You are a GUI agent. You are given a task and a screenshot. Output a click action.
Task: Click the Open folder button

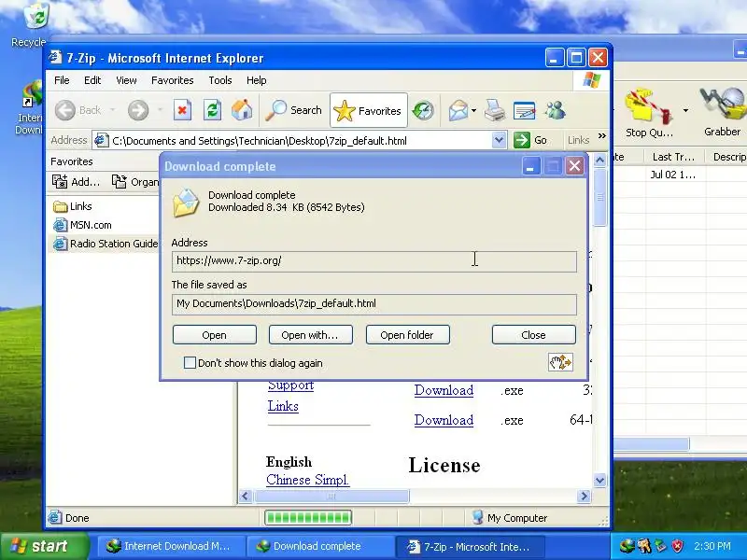click(407, 335)
